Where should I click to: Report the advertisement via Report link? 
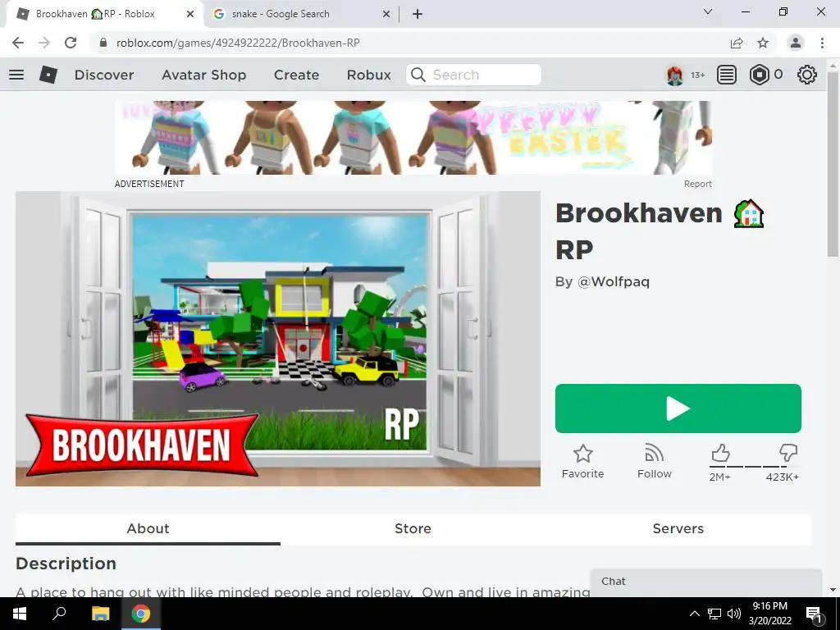tap(697, 184)
